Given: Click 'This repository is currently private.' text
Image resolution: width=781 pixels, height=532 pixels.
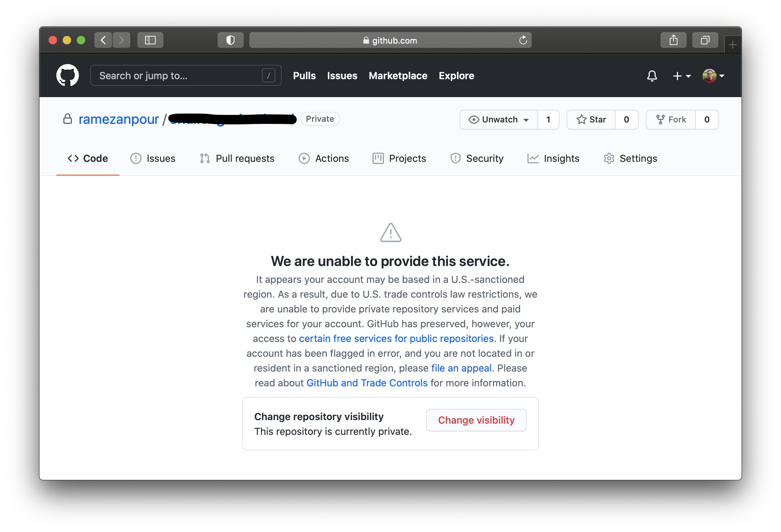Looking at the screenshot, I should coord(333,431).
